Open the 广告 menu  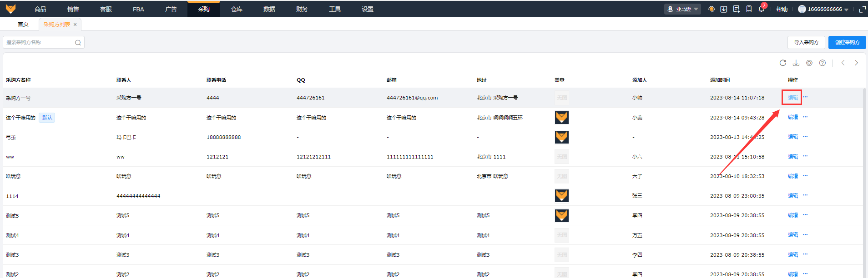tap(171, 9)
